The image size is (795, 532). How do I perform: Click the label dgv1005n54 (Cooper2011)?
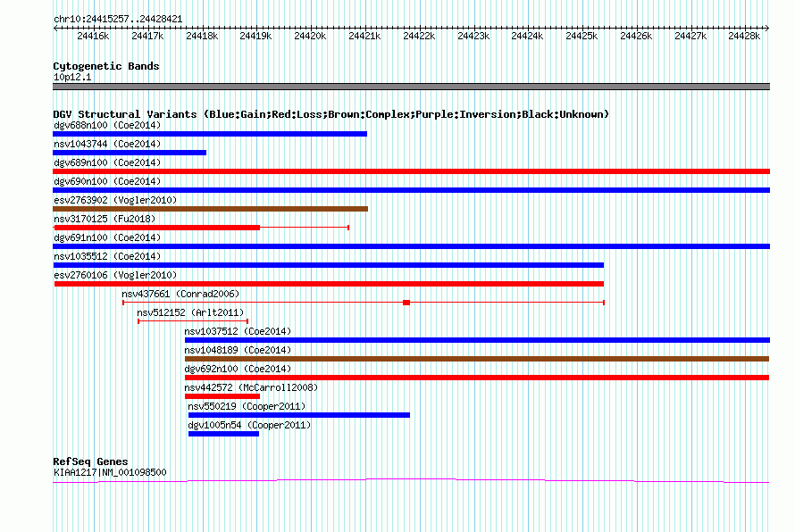249,425
